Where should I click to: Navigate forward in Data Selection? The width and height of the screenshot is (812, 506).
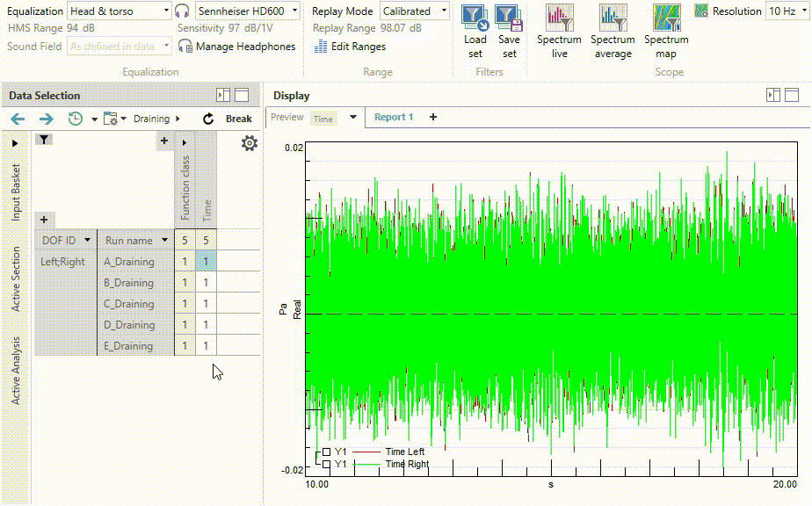pos(46,119)
